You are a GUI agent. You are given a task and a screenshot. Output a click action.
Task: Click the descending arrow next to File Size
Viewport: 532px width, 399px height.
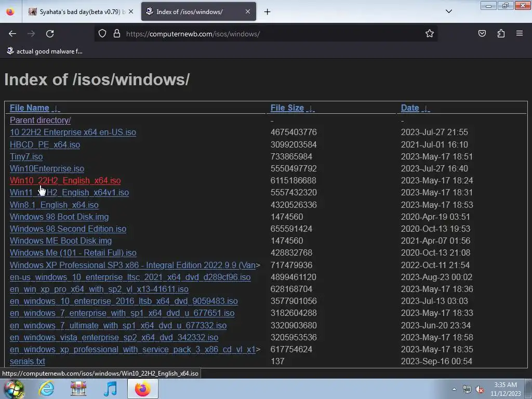[x=310, y=109]
